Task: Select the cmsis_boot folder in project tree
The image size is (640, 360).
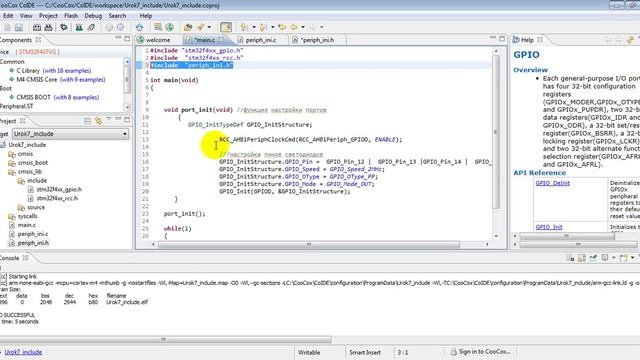Action: (33, 162)
